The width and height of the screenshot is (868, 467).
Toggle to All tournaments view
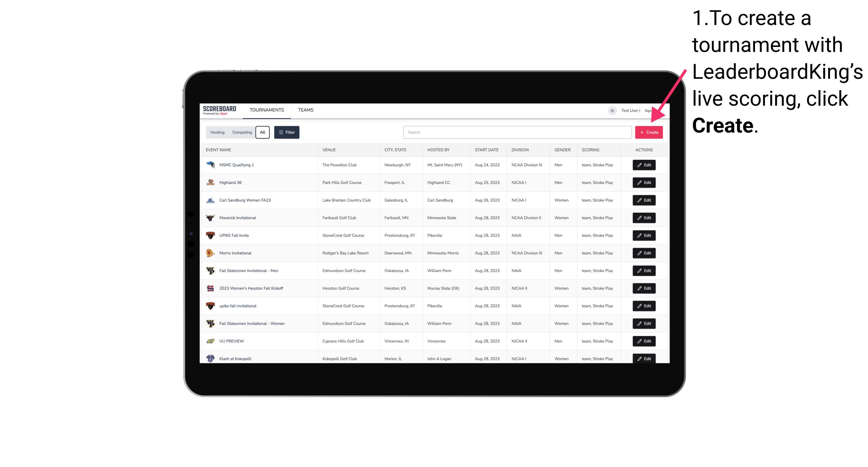262,132
